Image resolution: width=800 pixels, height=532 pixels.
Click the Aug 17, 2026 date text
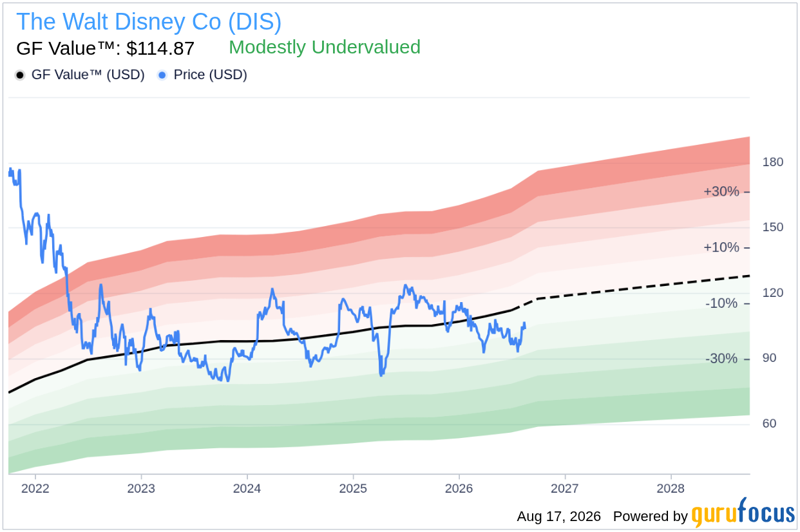click(558, 517)
